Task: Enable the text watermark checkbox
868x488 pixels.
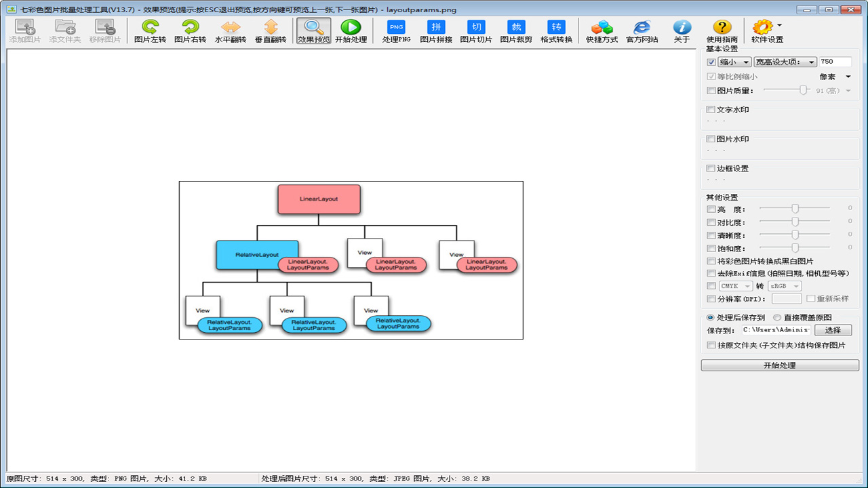Action: pyautogui.click(x=711, y=110)
